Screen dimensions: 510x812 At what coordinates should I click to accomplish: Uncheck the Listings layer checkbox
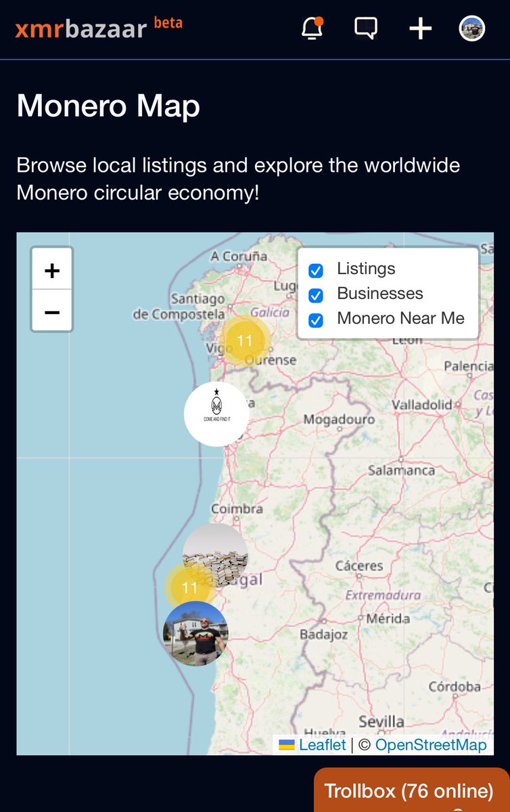pyautogui.click(x=316, y=271)
